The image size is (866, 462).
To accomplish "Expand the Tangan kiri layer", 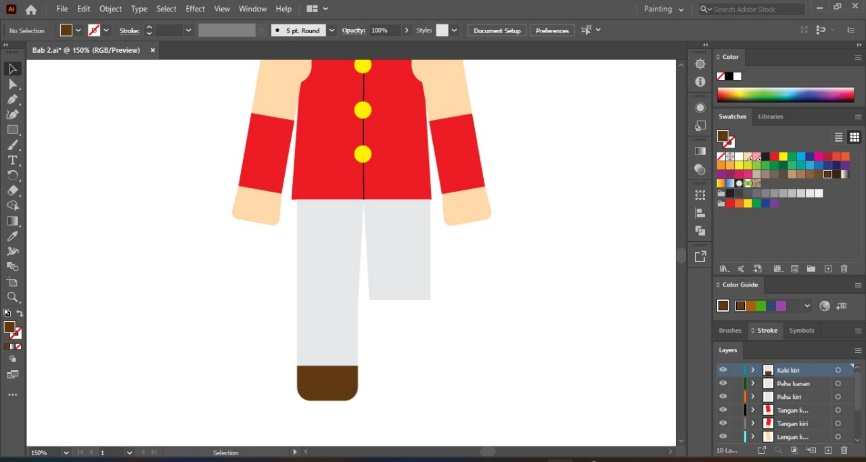I will [752, 423].
